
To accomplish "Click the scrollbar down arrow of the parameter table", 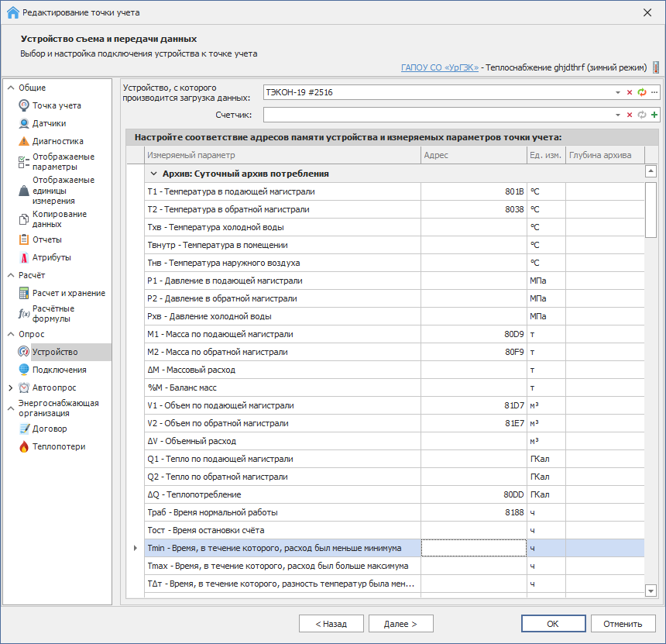I will (651, 591).
